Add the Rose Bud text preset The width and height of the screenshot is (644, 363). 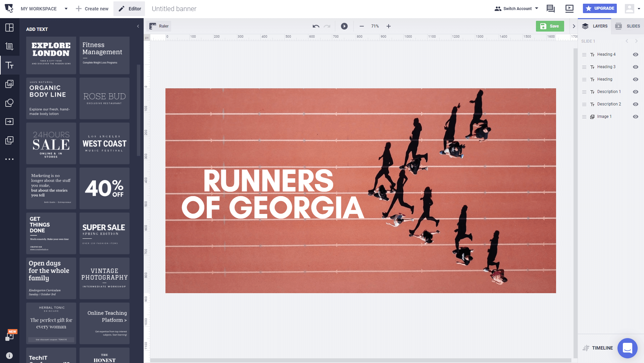[x=104, y=98]
